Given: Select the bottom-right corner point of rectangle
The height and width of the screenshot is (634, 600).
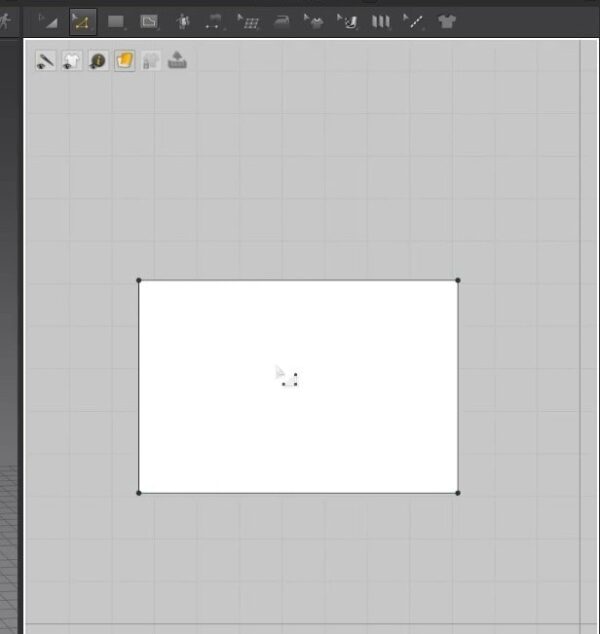Looking at the screenshot, I should [458, 492].
